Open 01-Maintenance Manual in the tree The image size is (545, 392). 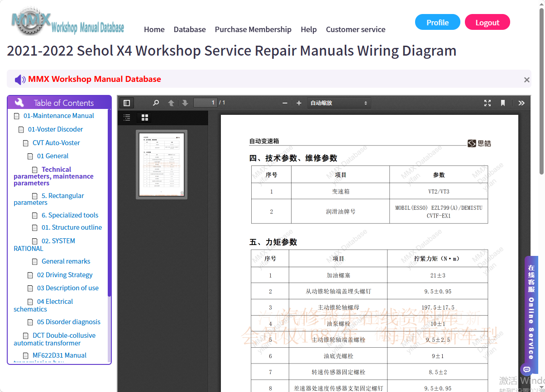click(x=59, y=116)
